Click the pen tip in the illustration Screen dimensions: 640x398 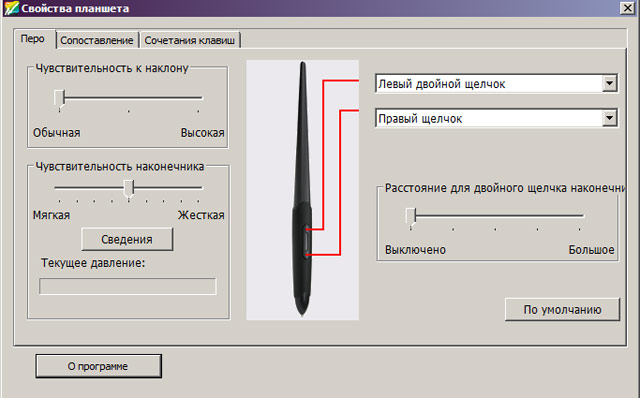[x=302, y=312]
